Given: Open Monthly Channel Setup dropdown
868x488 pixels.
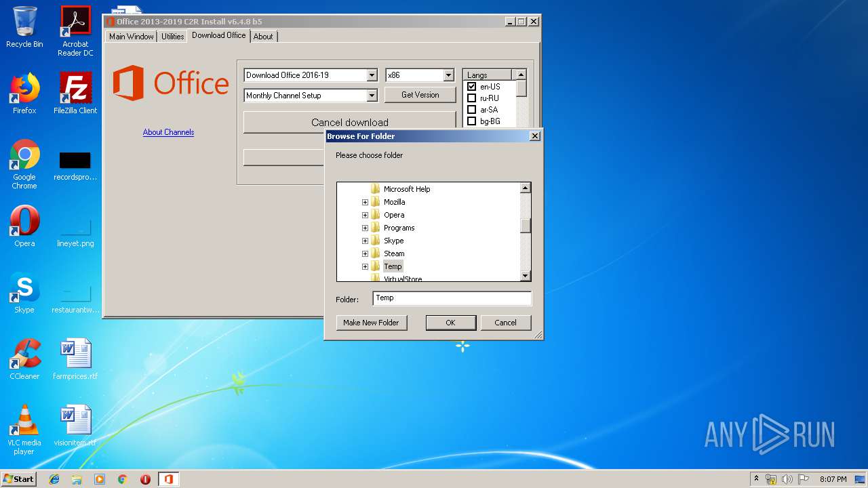Looking at the screenshot, I should click(372, 96).
